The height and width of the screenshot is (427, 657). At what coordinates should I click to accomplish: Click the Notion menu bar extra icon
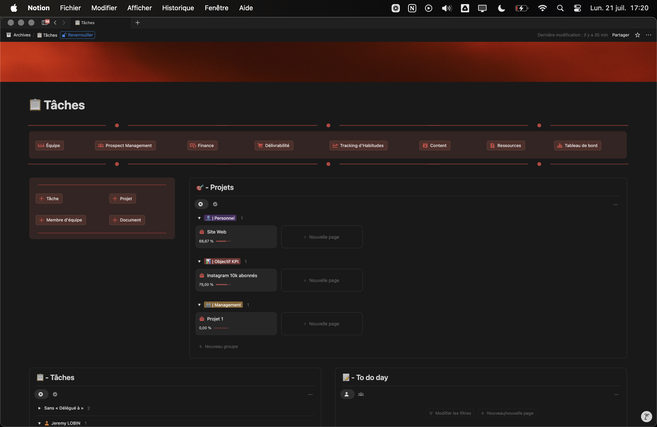click(412, 8)
